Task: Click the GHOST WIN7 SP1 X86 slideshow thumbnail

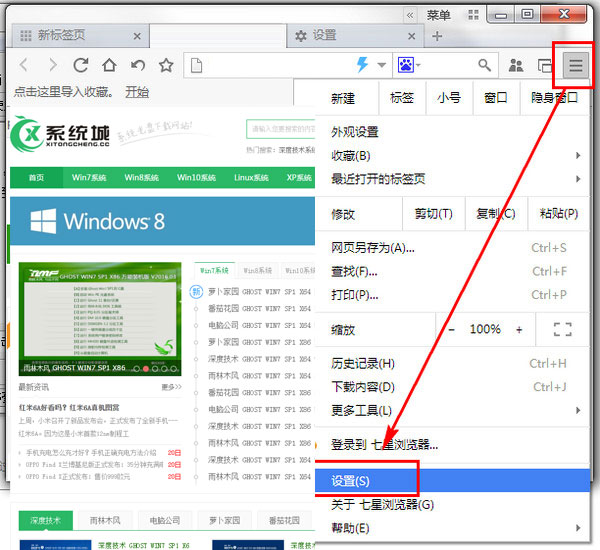Action: 100,319
